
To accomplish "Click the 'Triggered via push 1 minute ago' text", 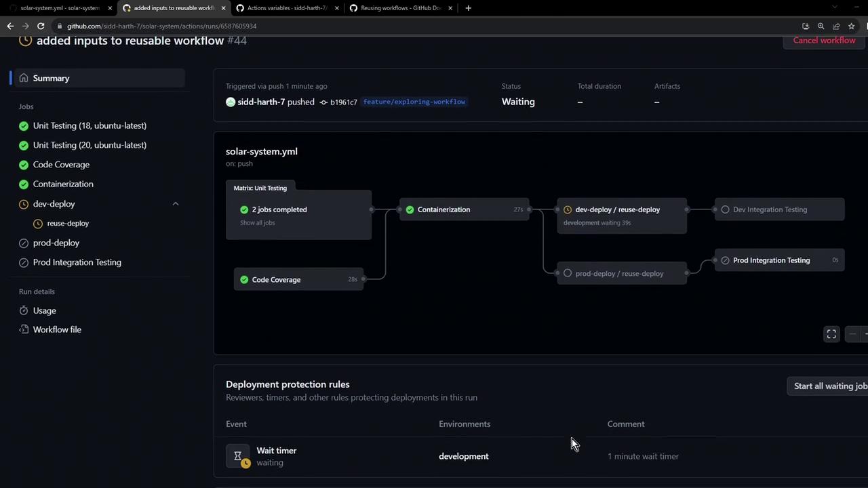I will point(277,86).
